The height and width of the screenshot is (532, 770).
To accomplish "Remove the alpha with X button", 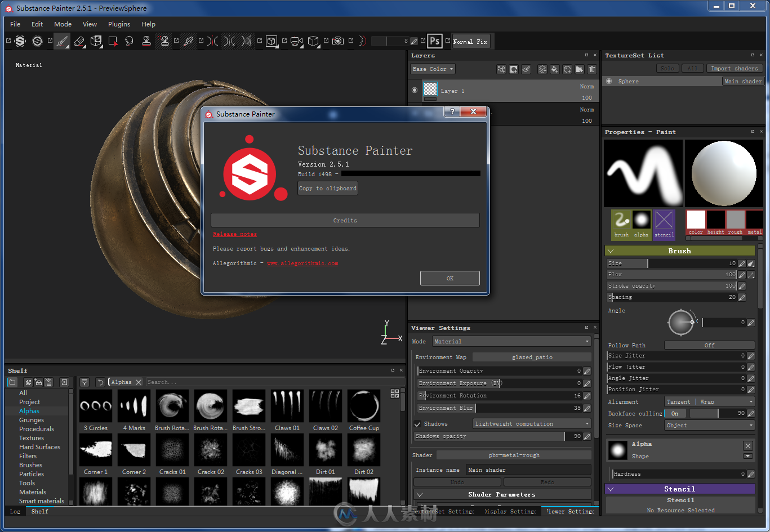I will pyautogui.click(x=747, y=446).
